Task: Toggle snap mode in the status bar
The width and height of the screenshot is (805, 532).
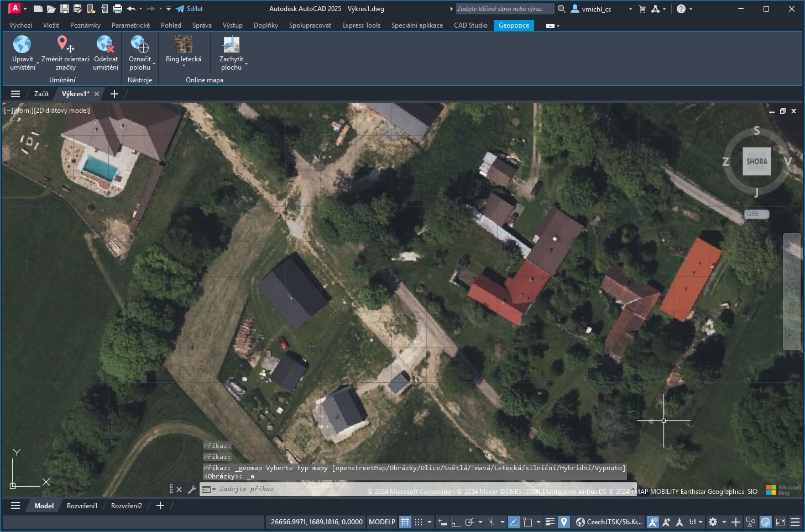Action: [419, 522]
